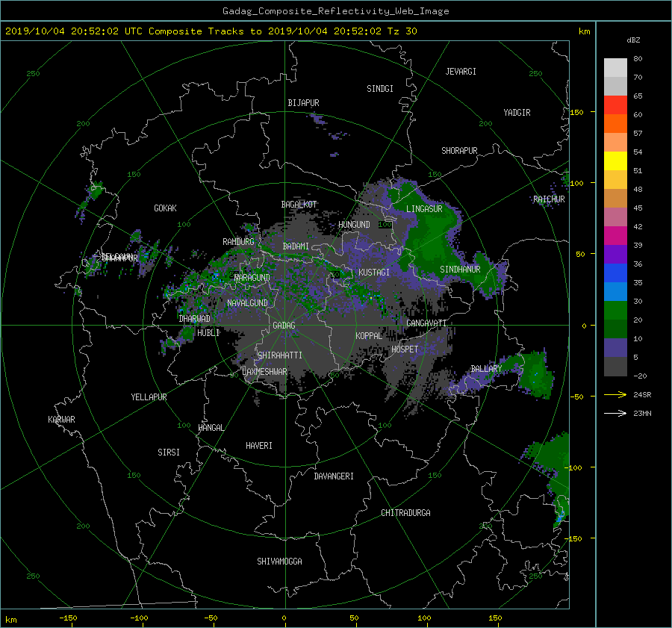The width and height of the screenshot is (672, 628).
Task: Click the yellow 54 dBZ legend swatch
Action: [x=615, y=161]
